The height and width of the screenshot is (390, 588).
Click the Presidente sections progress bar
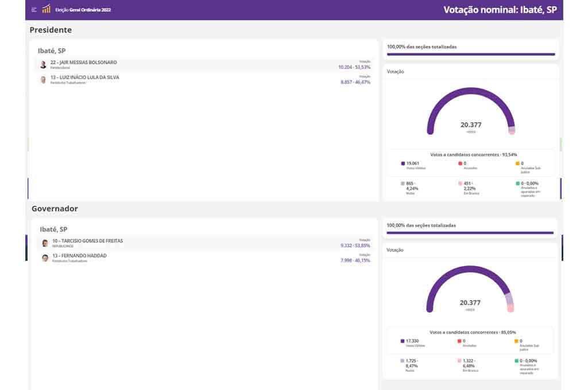point(471,54)
